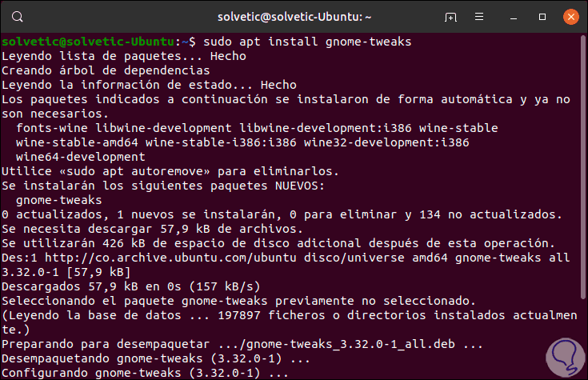Minimize the terminal window
The image size is (588, 380).
click(514, 18)
